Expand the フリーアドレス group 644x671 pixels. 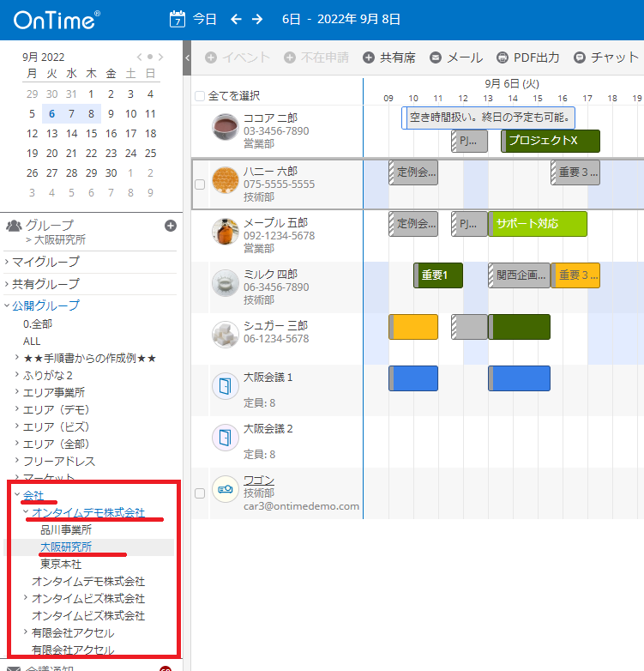[16, 461]
